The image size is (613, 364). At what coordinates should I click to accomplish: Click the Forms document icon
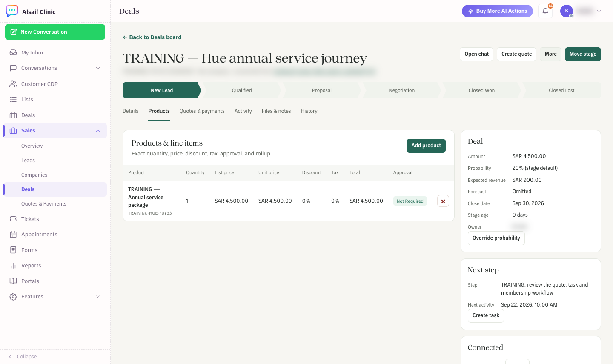tap(13, 250)
